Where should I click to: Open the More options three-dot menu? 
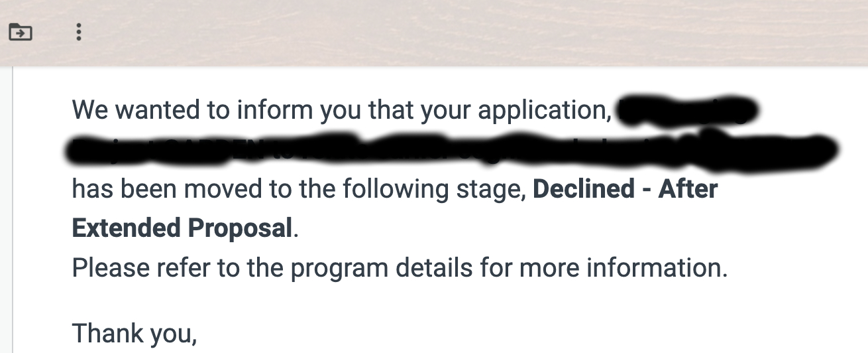79,31
